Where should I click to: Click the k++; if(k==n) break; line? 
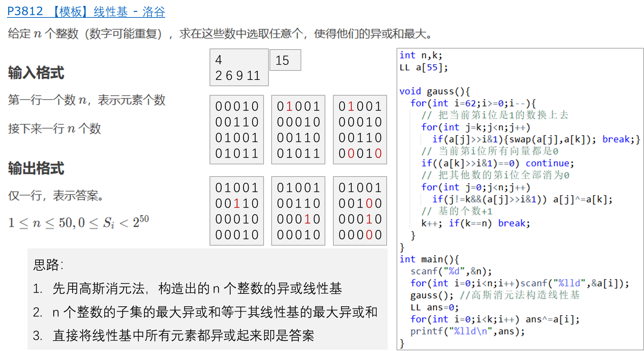coord(476,223)
